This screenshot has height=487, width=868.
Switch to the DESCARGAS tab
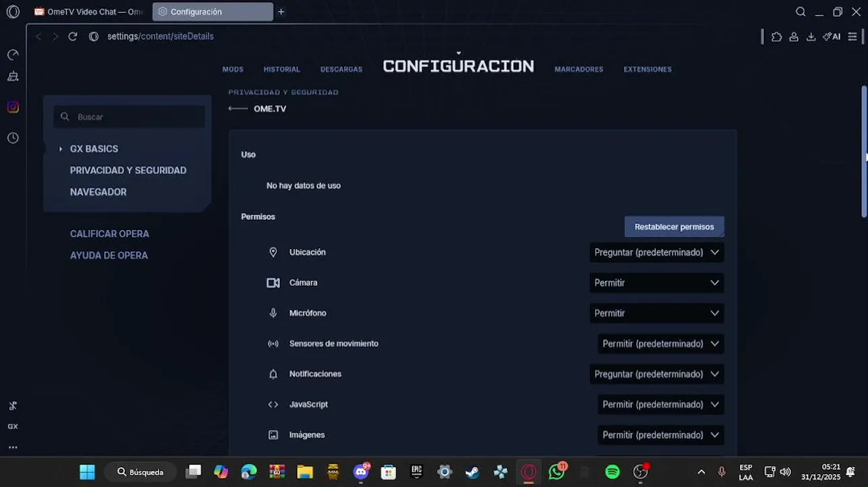[341, 70]
